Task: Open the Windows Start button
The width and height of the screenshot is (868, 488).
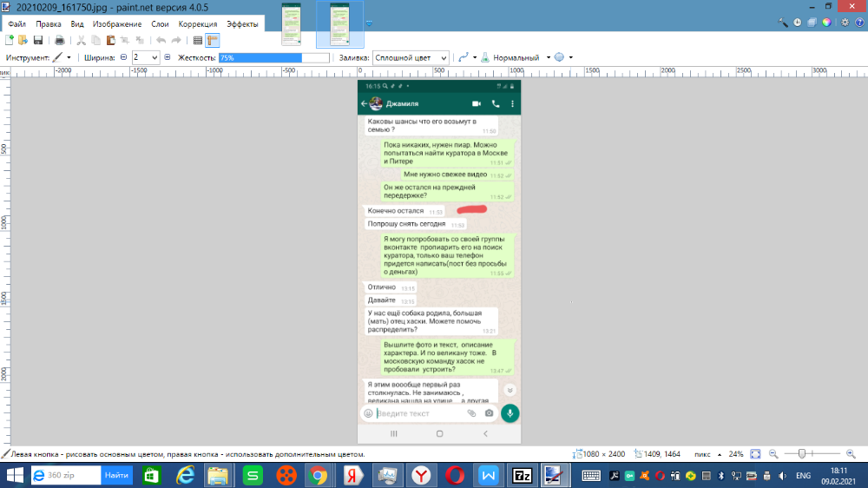Action: [15, 475]
